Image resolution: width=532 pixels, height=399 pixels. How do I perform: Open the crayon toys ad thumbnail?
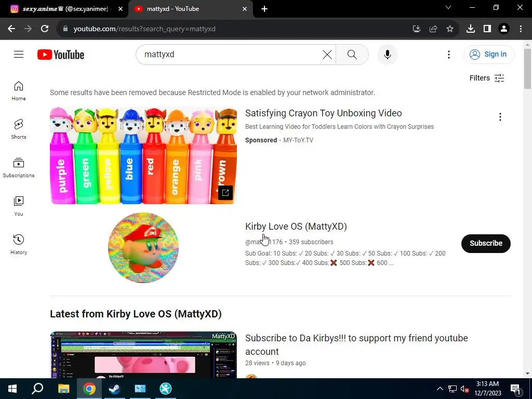143,155
